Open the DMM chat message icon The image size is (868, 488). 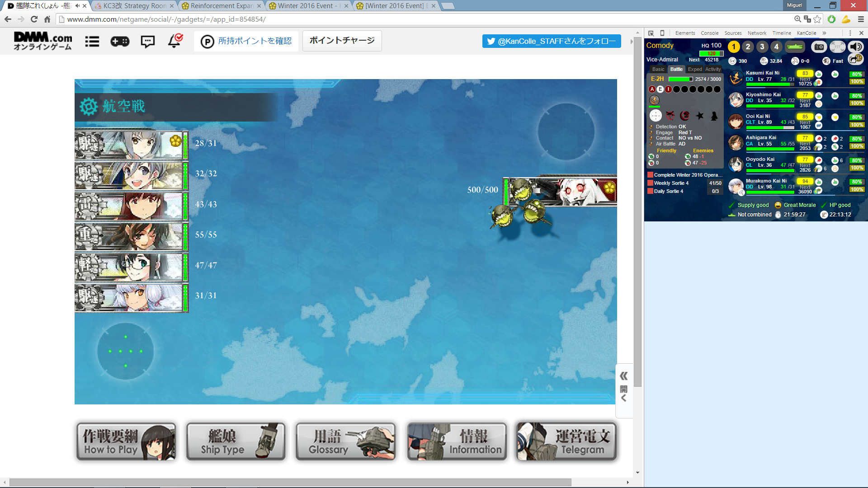tap(148, 42)
